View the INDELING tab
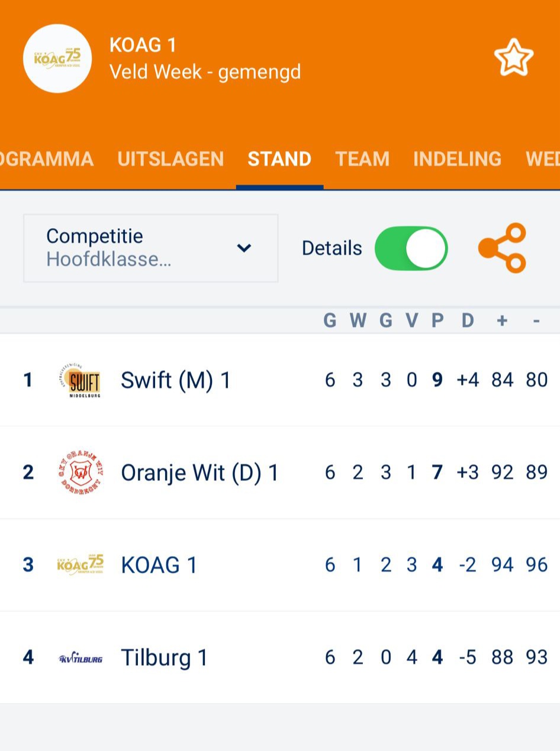 click(x=457, y=159)
